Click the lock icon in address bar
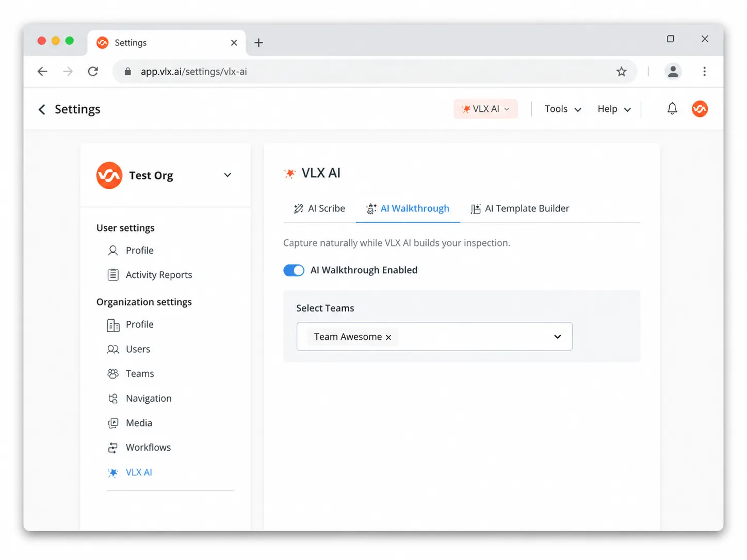This screenshot has height=560, width=747. point(128,72)
